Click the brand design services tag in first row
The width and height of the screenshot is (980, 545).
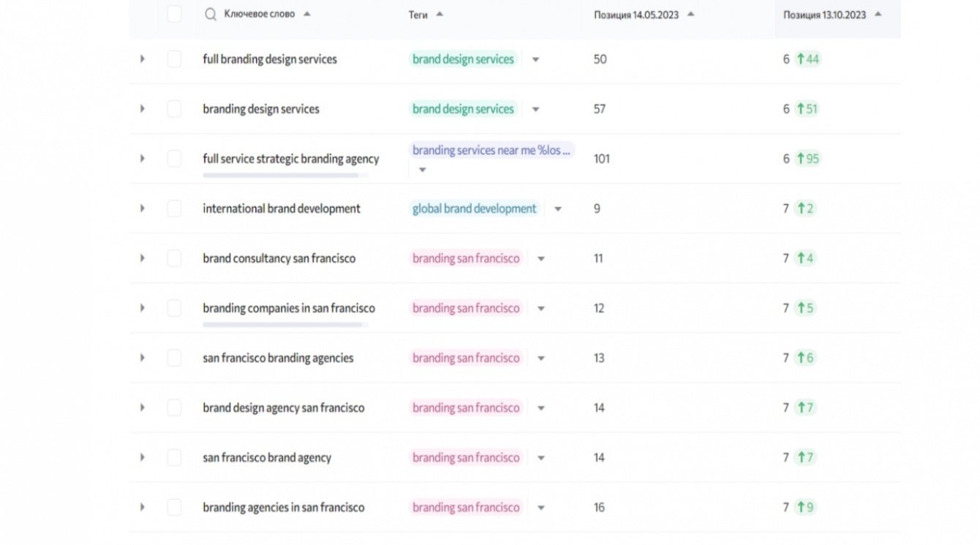463,59
